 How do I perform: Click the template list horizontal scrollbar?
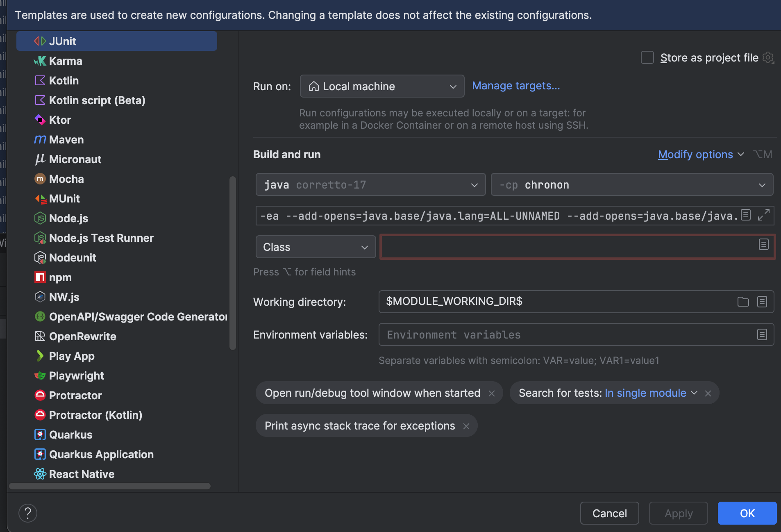(x=110, y=486)
